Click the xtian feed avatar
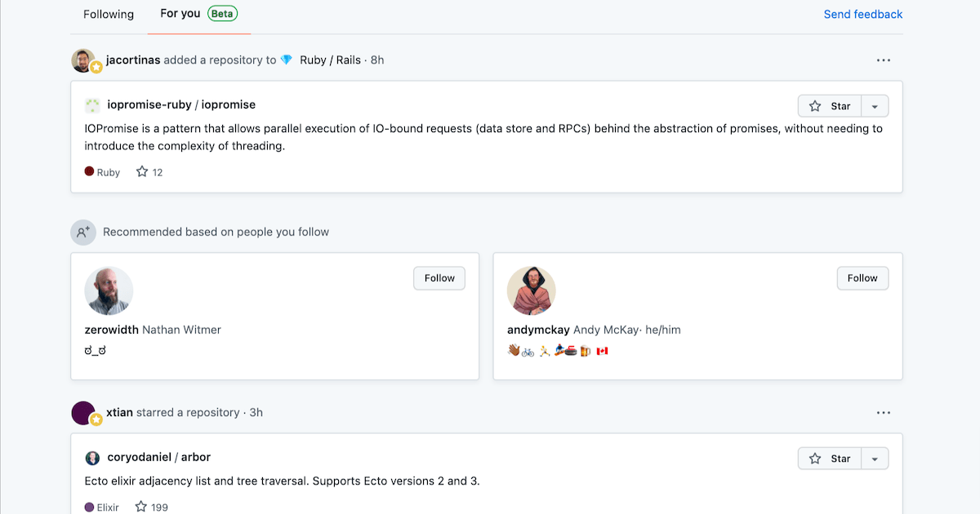980x514 pixels. coord(84,413)
